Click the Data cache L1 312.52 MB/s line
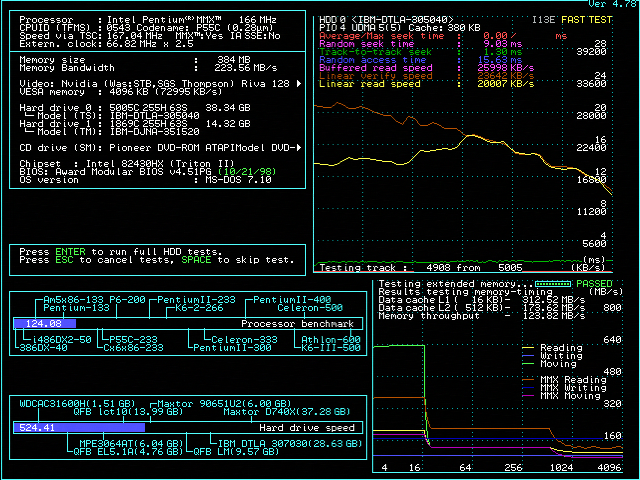Screen dimensions: 640x480 (482, 300)
